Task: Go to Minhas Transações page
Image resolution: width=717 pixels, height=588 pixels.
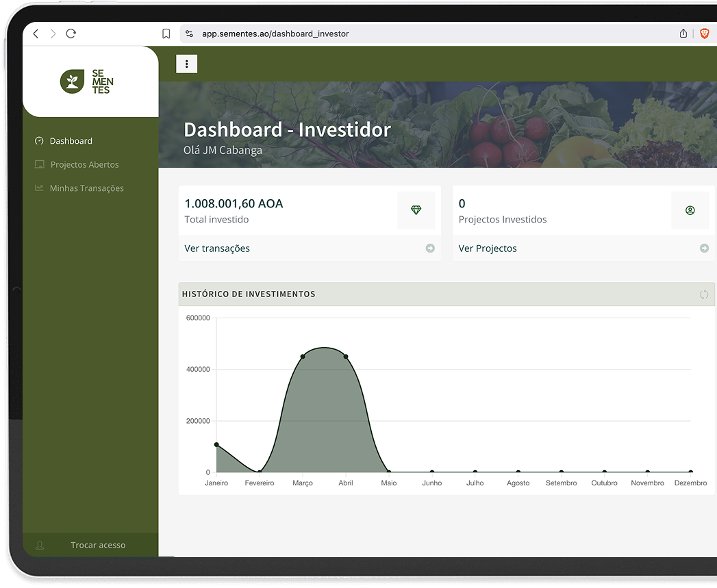Action: pyautogui.click(x=86, y=188)
